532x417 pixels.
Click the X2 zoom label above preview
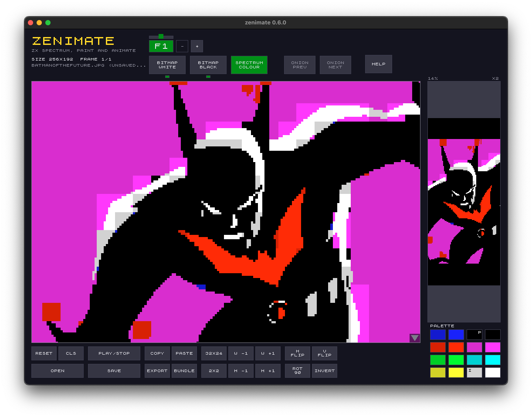(495, 78)
